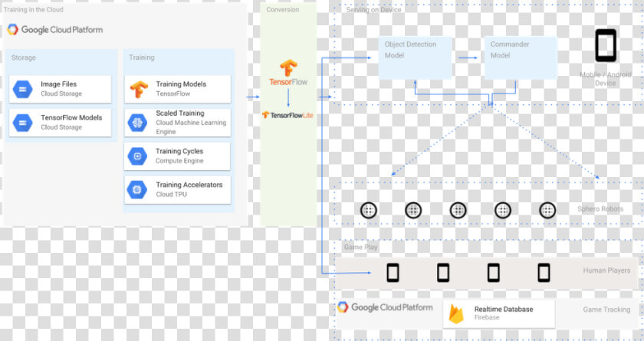Click the large TensorFlow logo in Conversion column

[288, 73]
